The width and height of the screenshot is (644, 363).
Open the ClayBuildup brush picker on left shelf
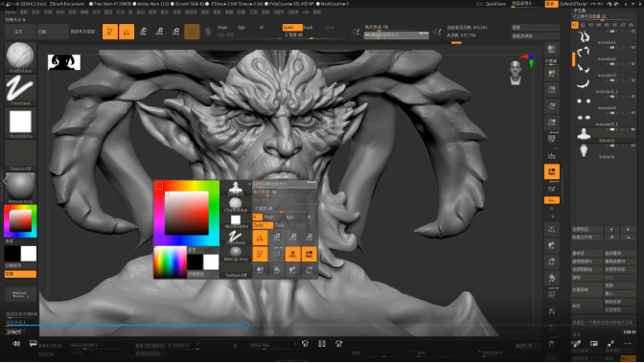20,57
